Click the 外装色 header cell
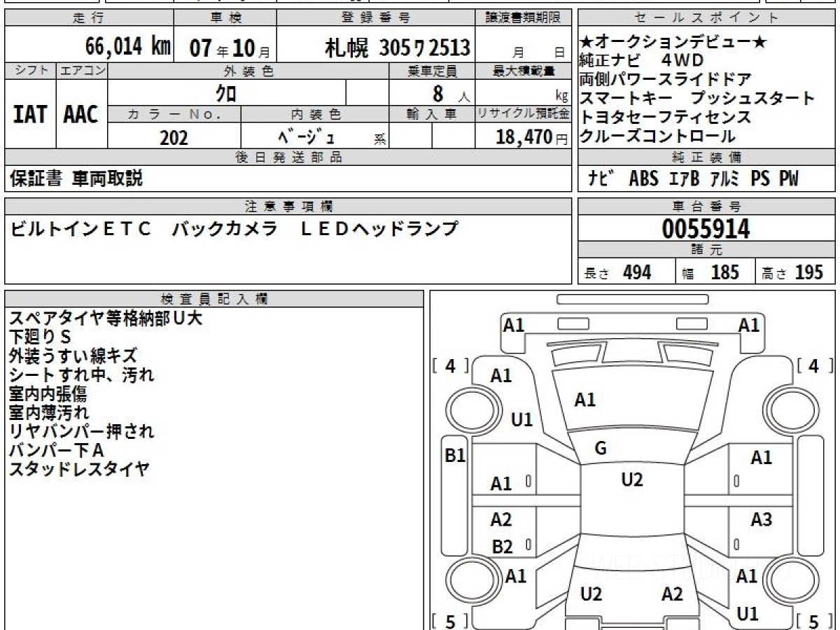 [248, 71]
